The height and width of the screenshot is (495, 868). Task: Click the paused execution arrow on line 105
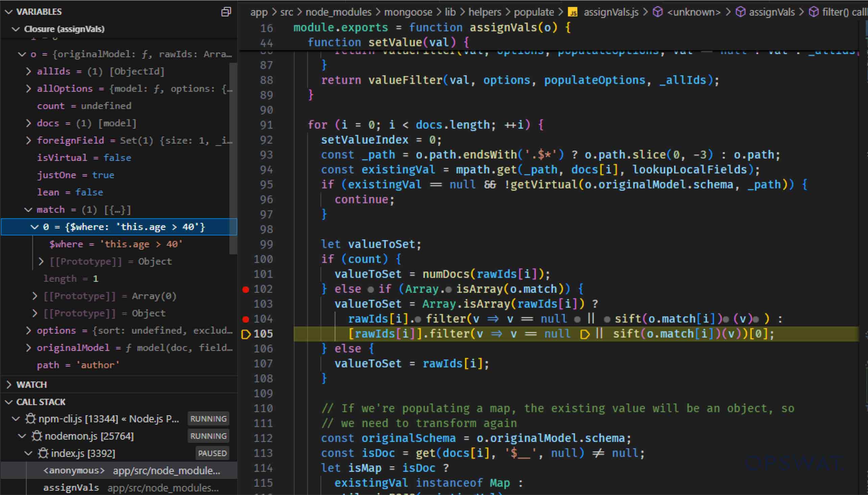245,333
